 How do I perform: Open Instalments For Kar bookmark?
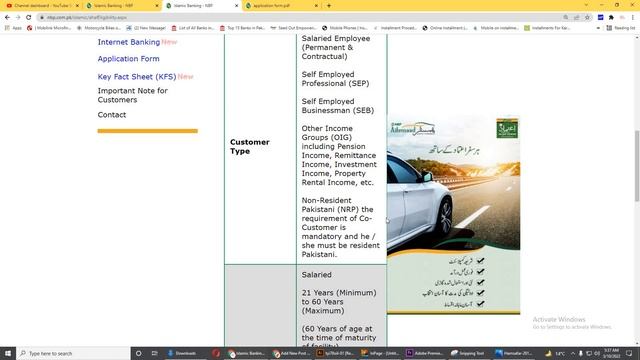click(547, 28)
